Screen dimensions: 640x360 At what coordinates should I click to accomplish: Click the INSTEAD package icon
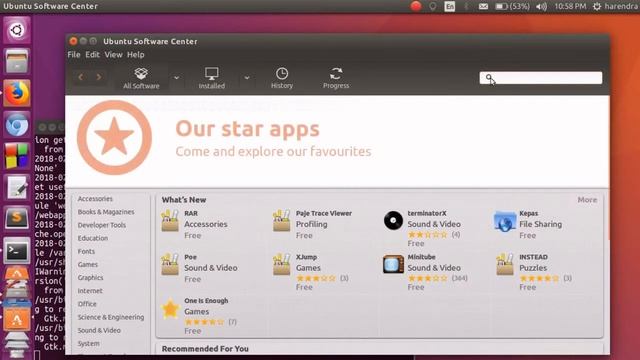point(505,264)
